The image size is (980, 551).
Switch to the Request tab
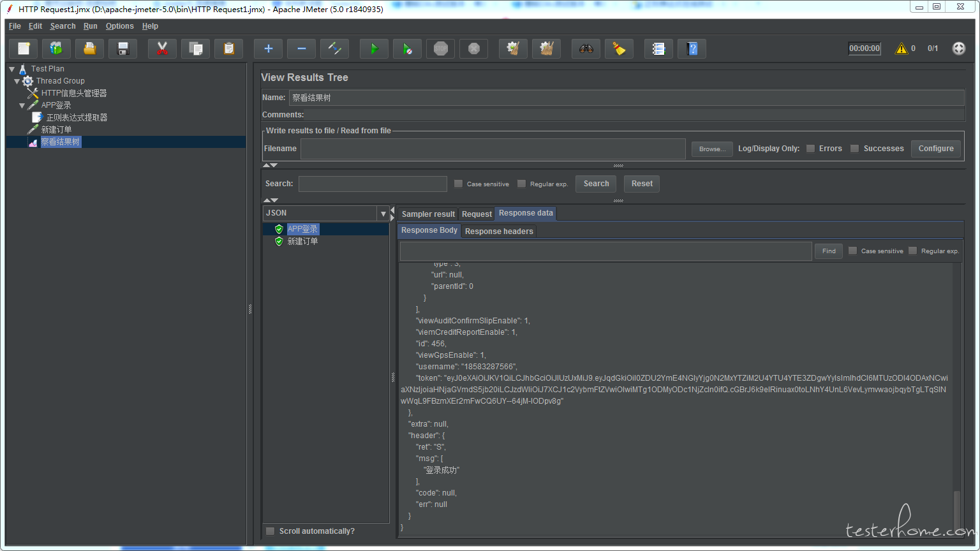[477, 214]
